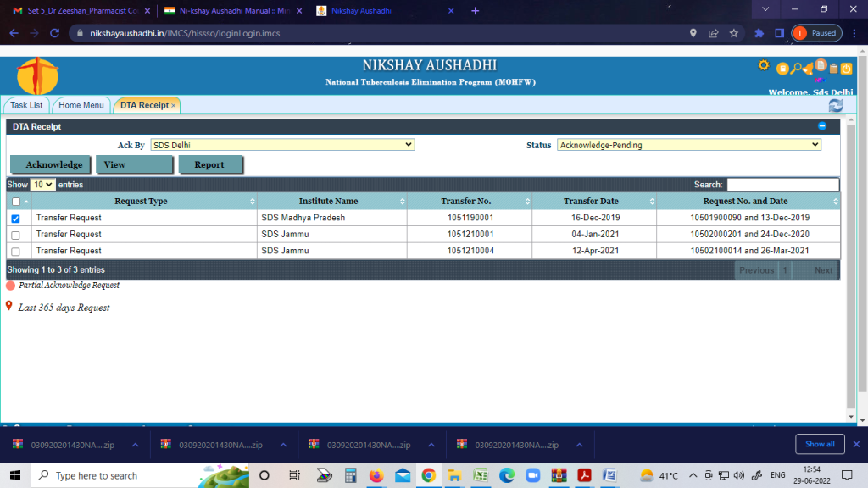Switch to the Home Menu tab

(81, 105)
